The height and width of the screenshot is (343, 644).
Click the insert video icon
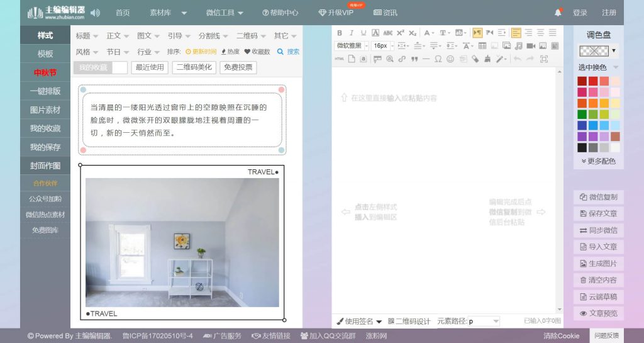pyautogui.click(x=531, y=45)
